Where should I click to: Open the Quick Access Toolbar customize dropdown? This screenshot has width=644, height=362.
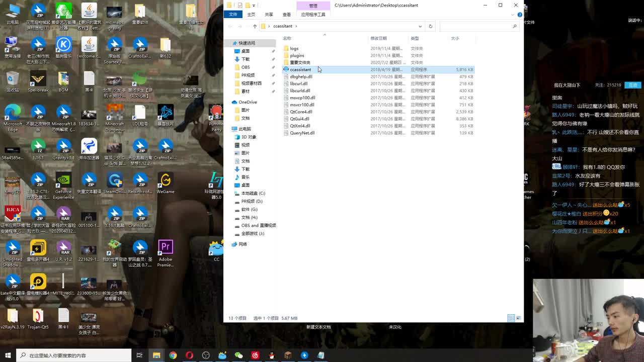[254, 5]
